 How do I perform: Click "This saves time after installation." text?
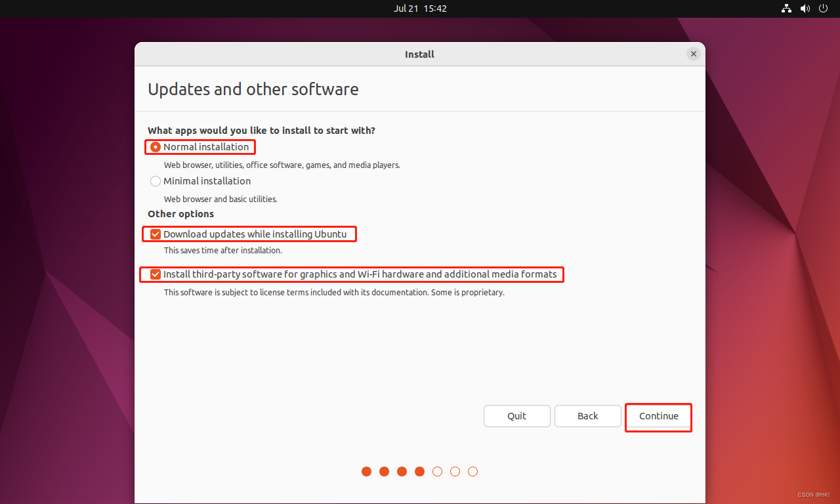(x=222, y=251)
